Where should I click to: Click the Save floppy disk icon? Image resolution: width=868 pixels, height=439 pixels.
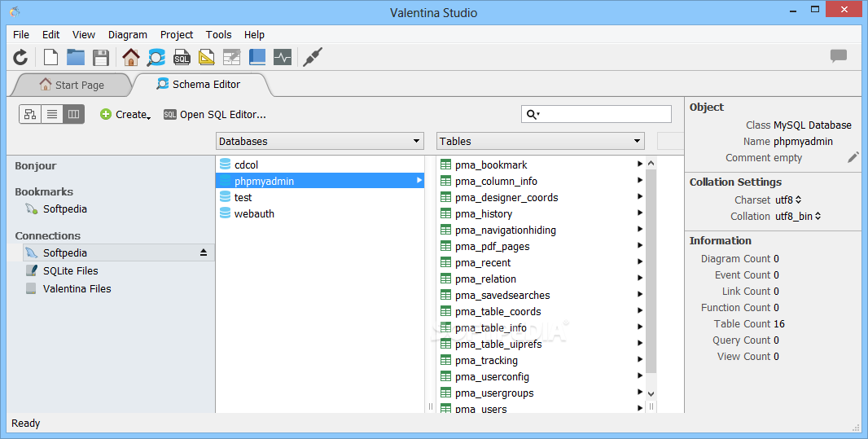[101, 57]
